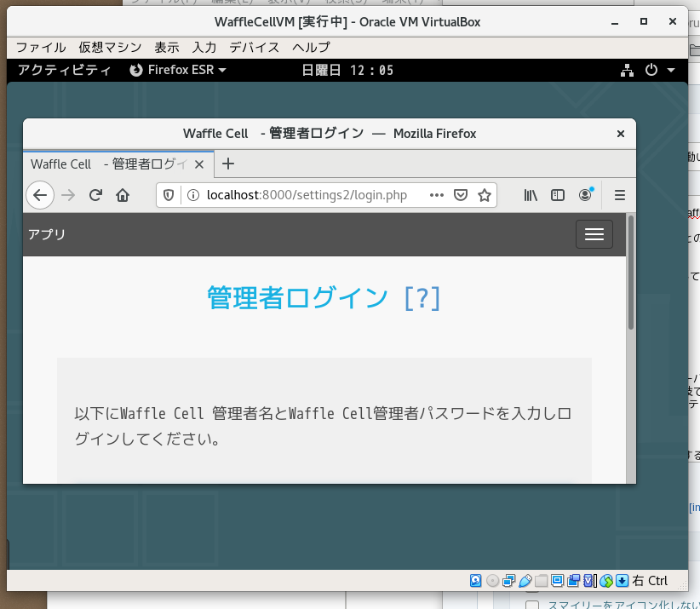
Task: Open the 仮想マシン menu
Action: 110,48
